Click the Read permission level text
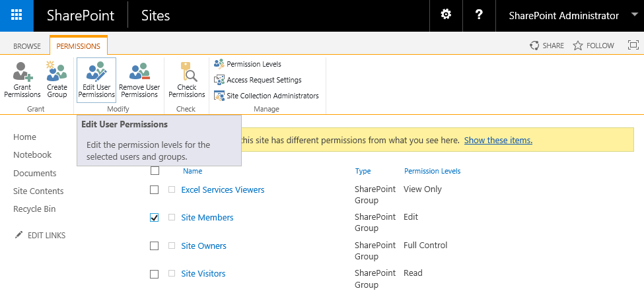 (x=413, y=273)
